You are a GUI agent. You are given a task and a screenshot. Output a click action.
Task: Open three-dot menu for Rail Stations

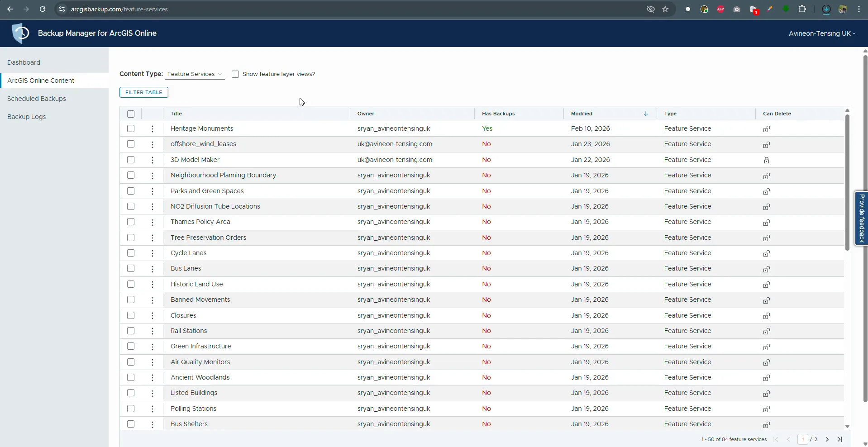tap(153, 331)
